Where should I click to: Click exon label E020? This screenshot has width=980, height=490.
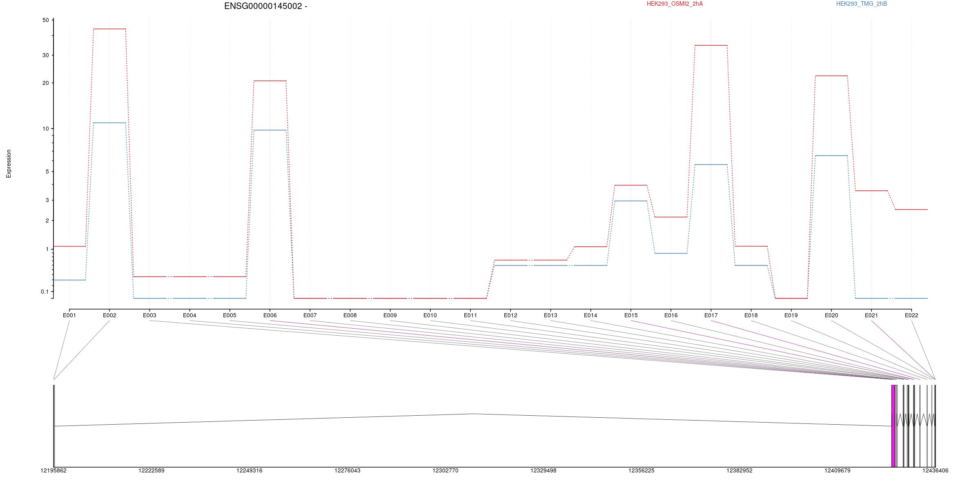click(831, 315)
